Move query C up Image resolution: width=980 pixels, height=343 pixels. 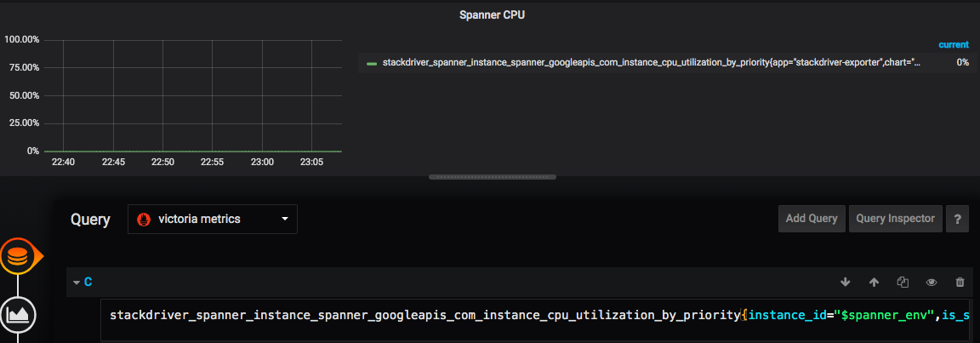[x=874, y=283]
